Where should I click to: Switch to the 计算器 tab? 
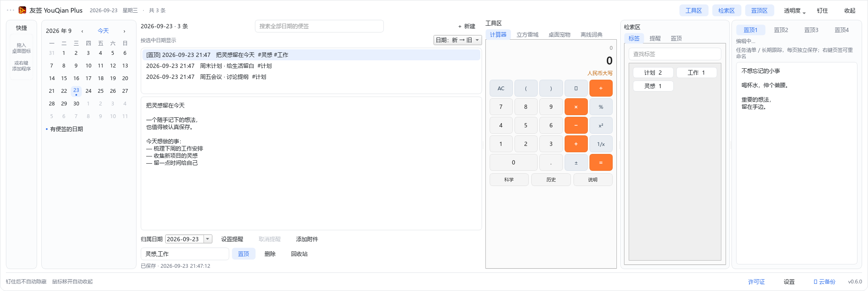(x=498, y=35)
